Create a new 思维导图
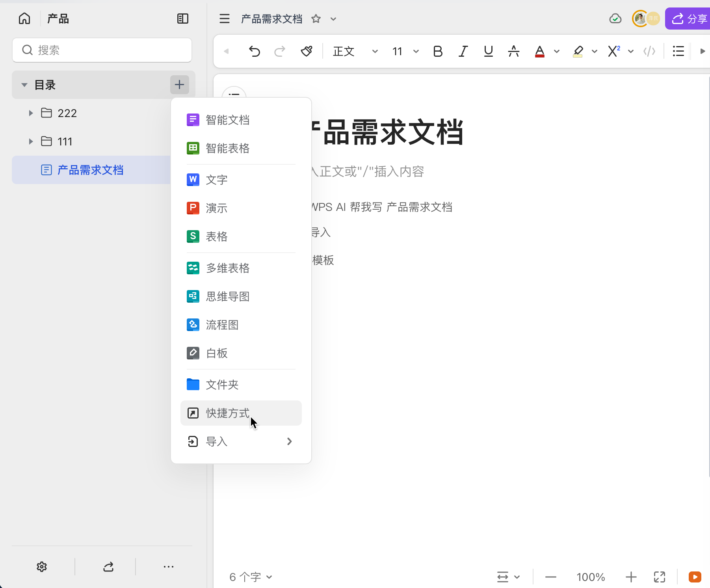Screen dimensions: 710x588 coord(241,296)
